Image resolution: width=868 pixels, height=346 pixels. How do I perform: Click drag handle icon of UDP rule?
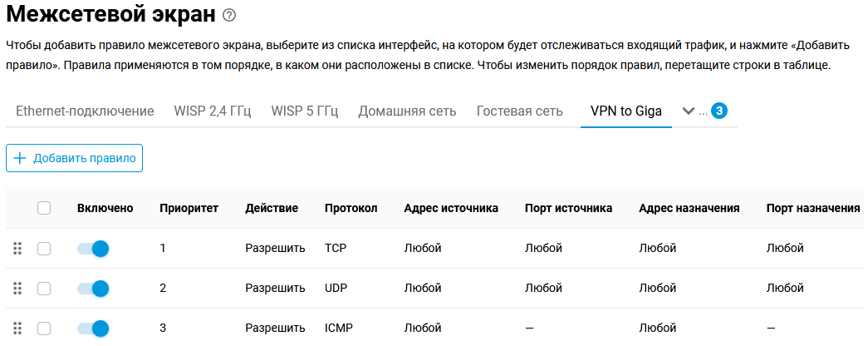pyautogui.click(x=17, y=288)
